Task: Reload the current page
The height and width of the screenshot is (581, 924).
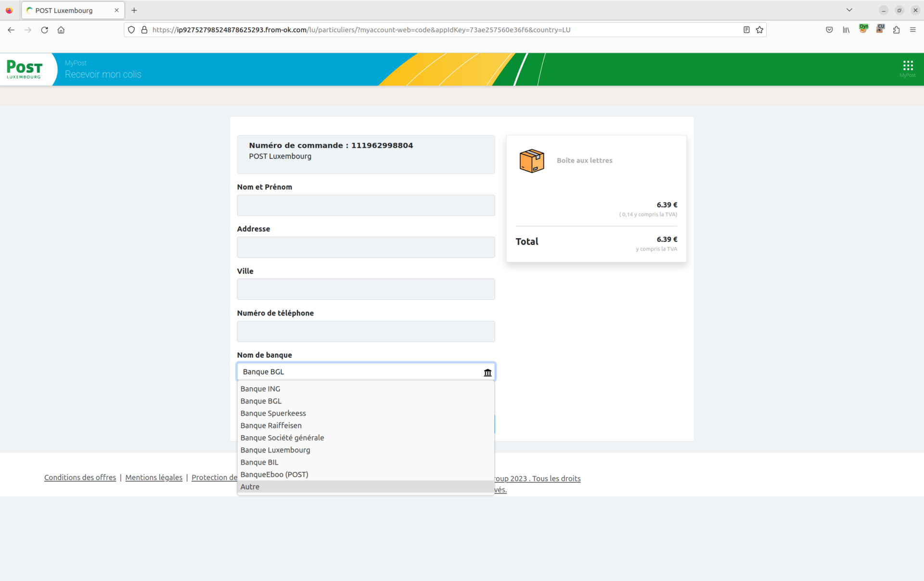Action: coord(44,30)
